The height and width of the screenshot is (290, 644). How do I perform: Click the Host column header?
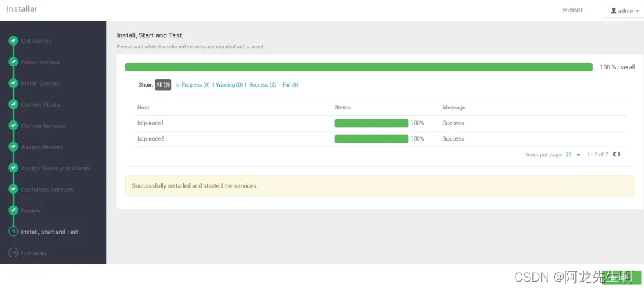pos(143,107)
